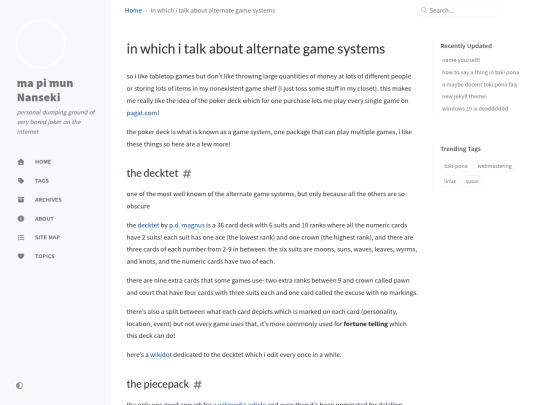
Task: Open the wikidot link
Action: (x=161, y=355)
